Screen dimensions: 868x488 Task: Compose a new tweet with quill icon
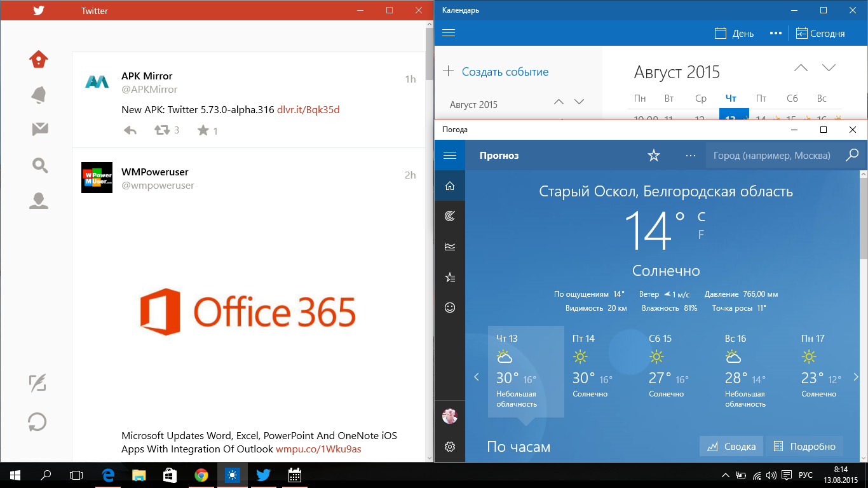pyautogui.click(x=38, y=383)
